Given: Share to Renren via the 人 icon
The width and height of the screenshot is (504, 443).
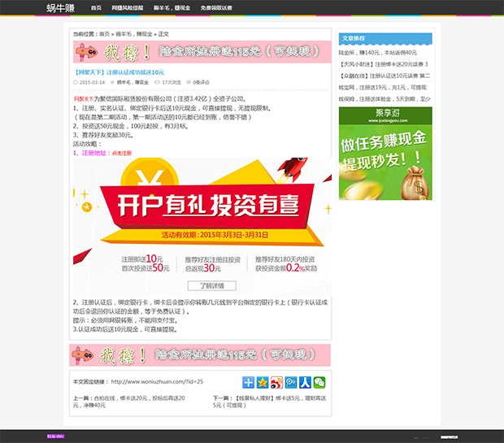Looking at the screenshot, I should click(305, 383).
